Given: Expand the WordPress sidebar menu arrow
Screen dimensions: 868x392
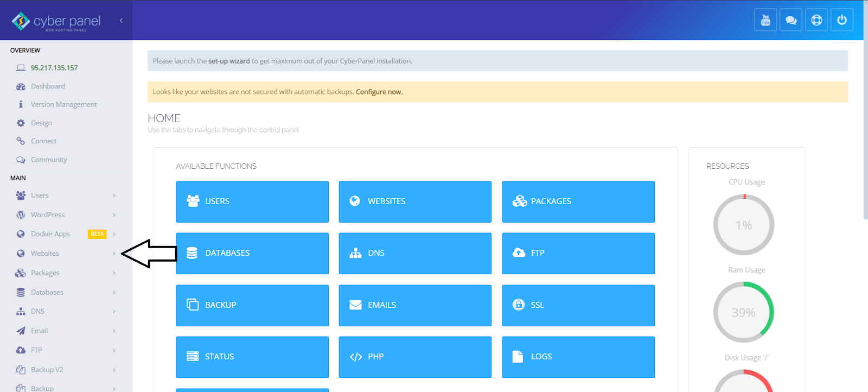Looking at the screenshot, I should click(x=114, y=215).
